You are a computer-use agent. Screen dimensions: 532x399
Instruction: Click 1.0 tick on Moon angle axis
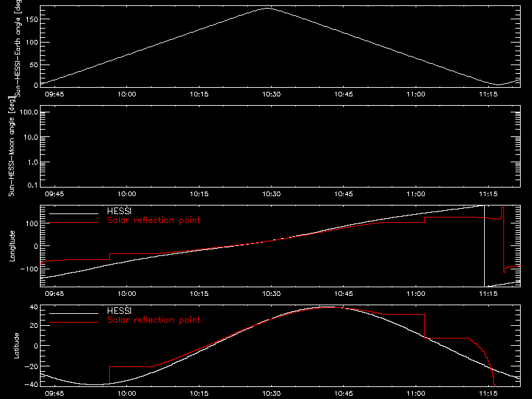(33, 162)
